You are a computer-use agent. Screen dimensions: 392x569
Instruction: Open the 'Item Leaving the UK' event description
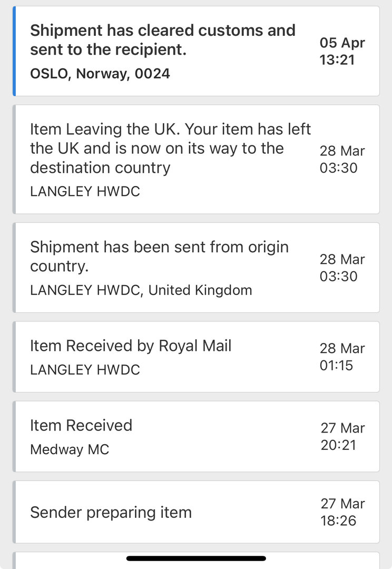point(170,148)
